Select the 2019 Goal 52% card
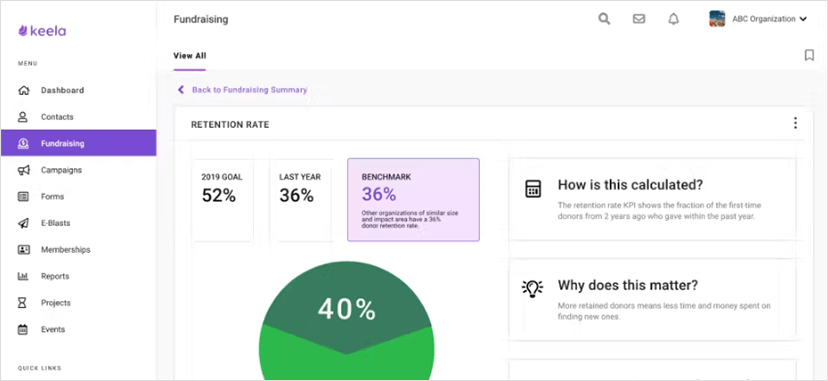 [222, 199]
